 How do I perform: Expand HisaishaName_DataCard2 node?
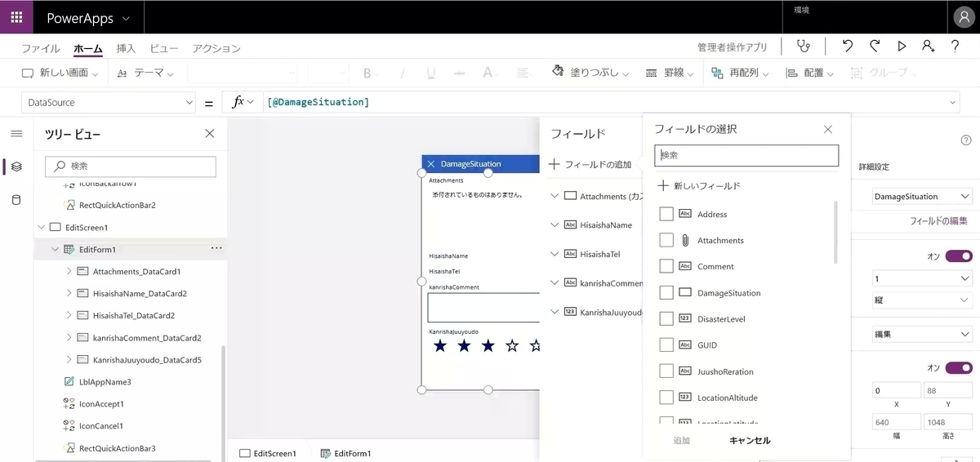click(x=69, y=293)
